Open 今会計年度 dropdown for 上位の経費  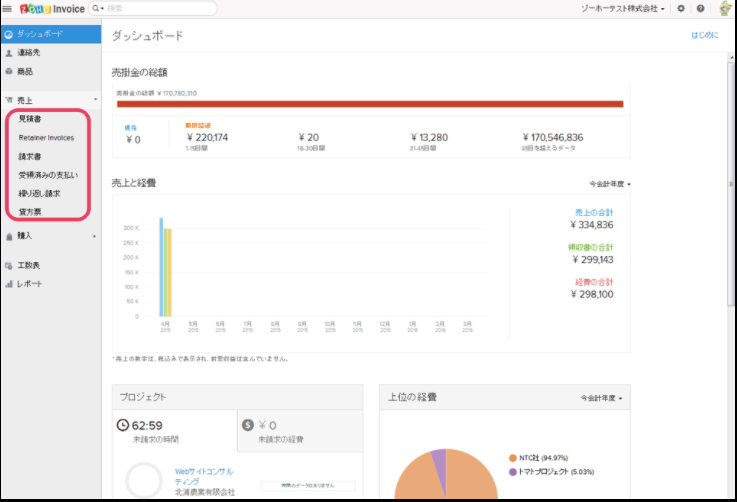coord(601,398)
